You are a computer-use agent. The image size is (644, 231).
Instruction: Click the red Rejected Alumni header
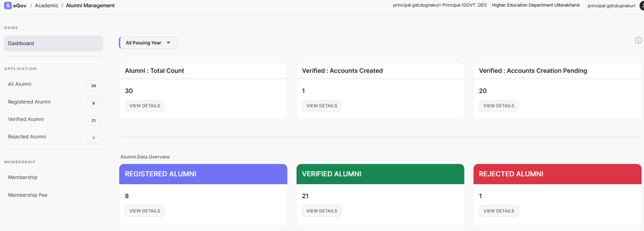click(x=557, y=174)
